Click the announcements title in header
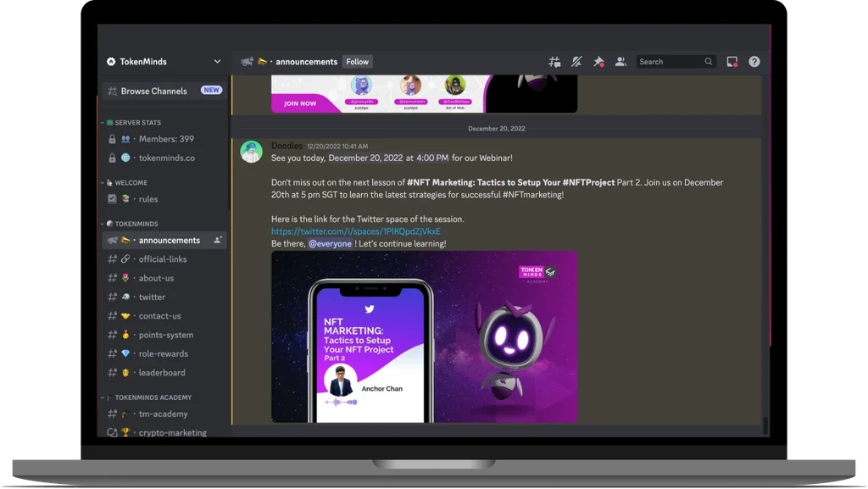868x489 pixels. pos(306,62)
